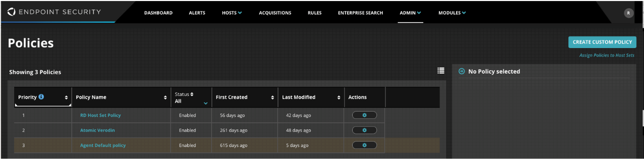Sort by First Created column arrows
Viewport: 644px width, 159px height.
coord(273,98)
